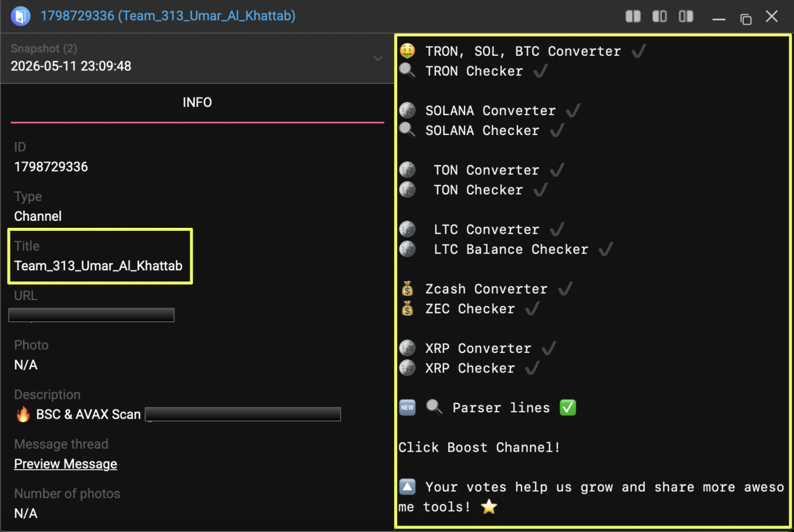The width and height of the screenshot is (794, 532).
Task: Click the TON Checker line
Action: tap(478, 190)
